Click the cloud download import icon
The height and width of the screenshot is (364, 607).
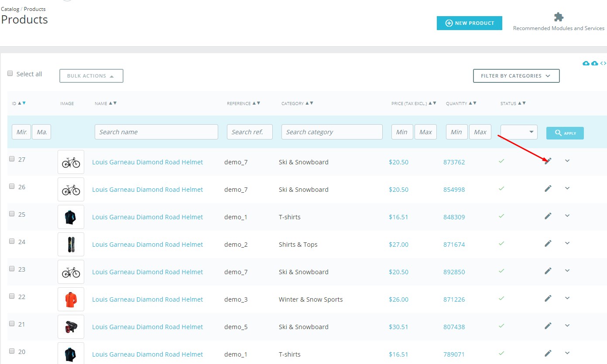point(594,64)
